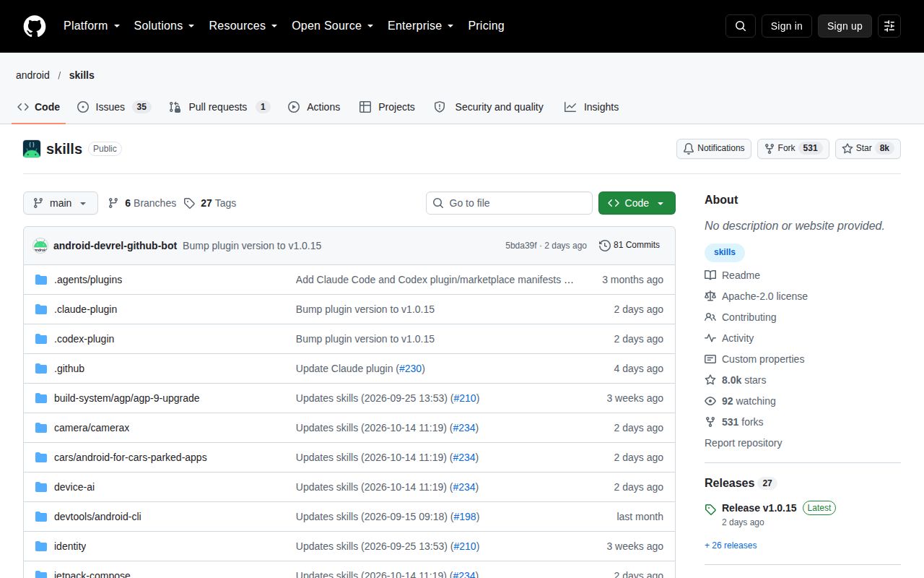Open the + 26 releases link
The height and width of the screenshot is (578, 924).
point(731,545)
